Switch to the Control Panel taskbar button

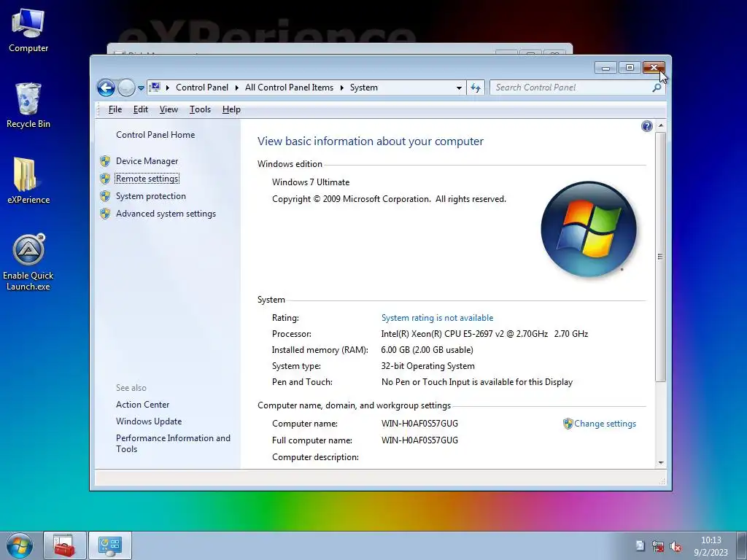point(110,545)
